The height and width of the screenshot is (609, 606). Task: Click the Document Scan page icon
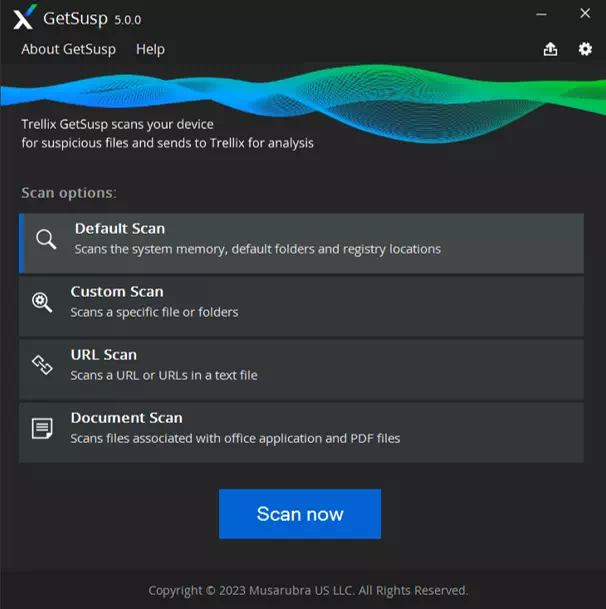click(x=42, y=428)
